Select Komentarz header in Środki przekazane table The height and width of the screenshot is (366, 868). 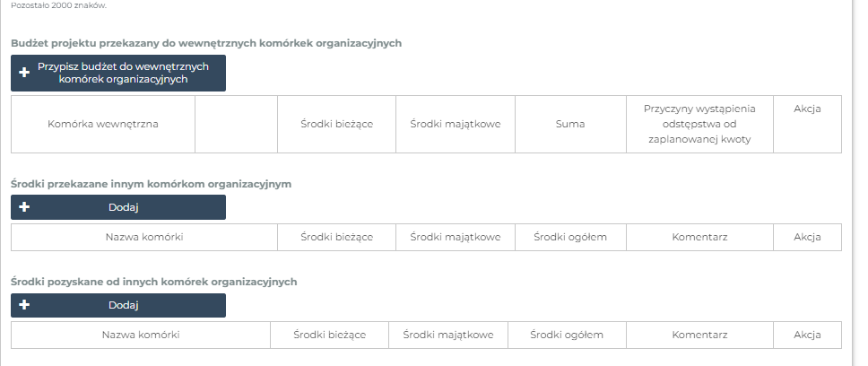click(699, 237)
